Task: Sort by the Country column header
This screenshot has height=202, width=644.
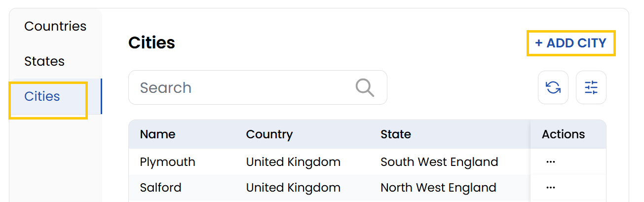Action: point(269,134)
